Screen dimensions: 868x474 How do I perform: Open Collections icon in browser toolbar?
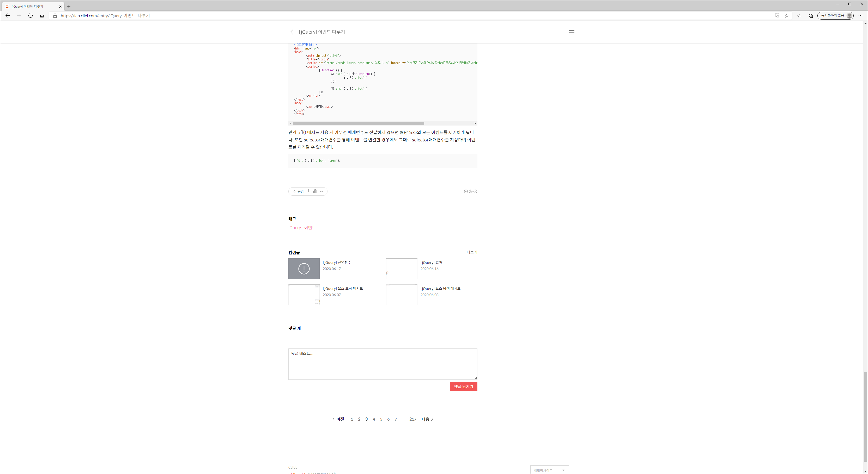point(811,15)
